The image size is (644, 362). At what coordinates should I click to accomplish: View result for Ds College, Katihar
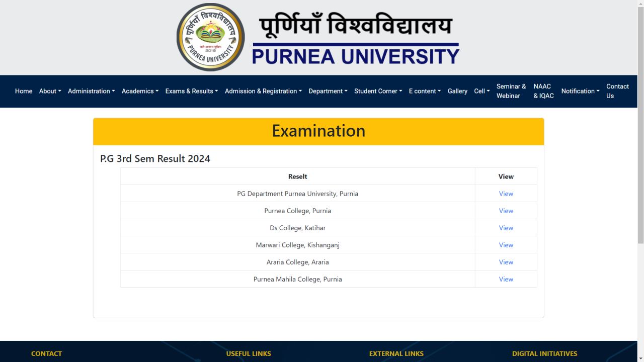pos(506,228)
